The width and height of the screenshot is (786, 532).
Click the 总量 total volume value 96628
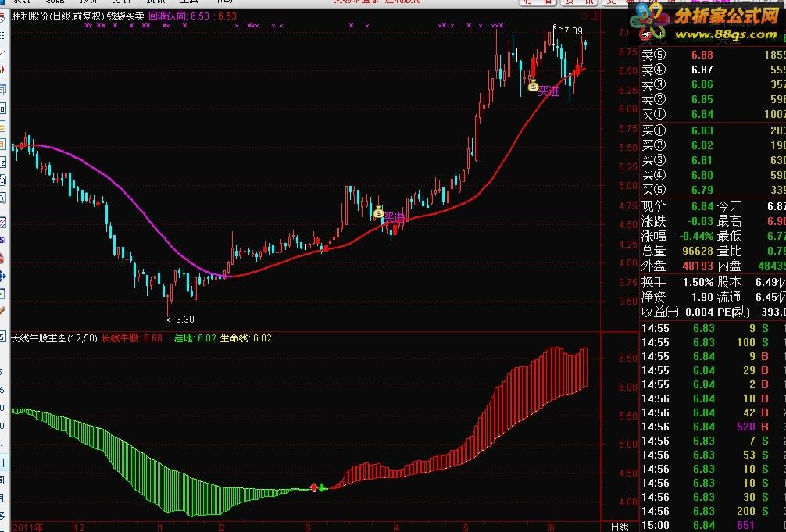click(698, 251)
